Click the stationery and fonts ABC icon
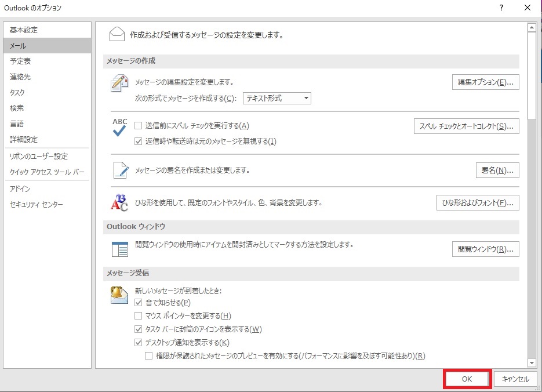The width and height of the screenshot is (542, 392). pyautogui.click(x=119, y=202)
